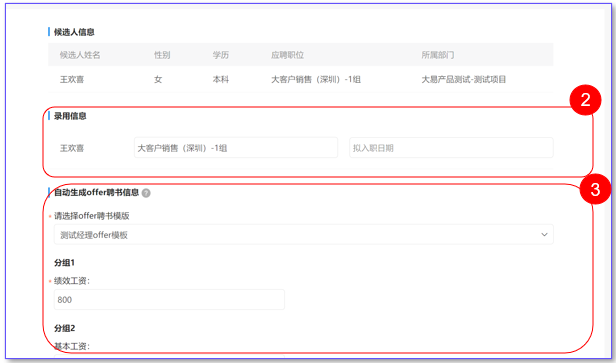Click the 基本工资 field label
This screenshot has height=363, width=616.
coord(72,346)
